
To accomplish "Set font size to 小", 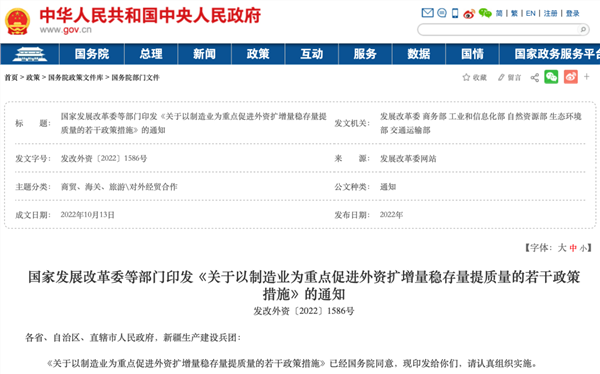I will (583, 248).
